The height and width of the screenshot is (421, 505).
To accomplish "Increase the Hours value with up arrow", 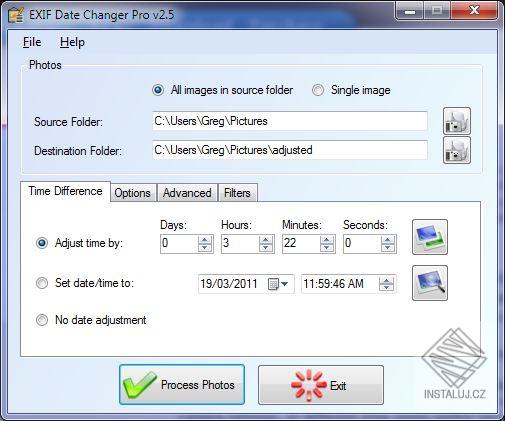I will click(x=266, y=240).
